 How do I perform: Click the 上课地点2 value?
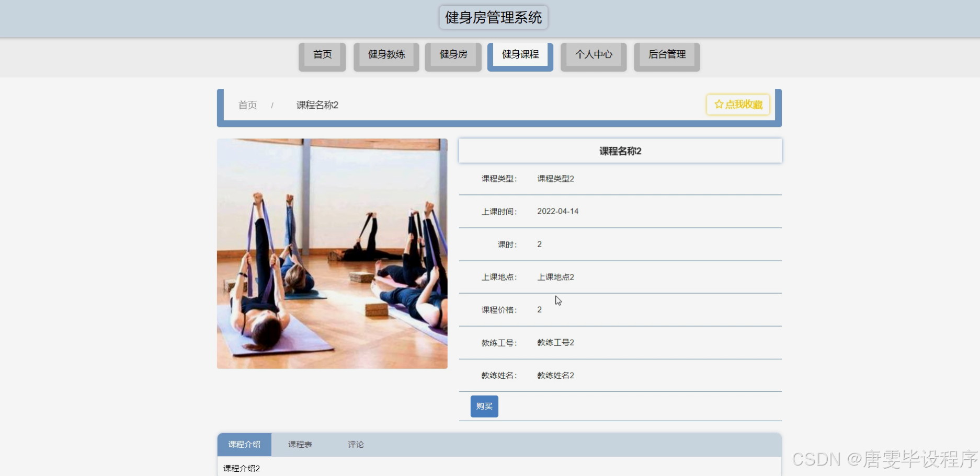click(x=555, y=277)
